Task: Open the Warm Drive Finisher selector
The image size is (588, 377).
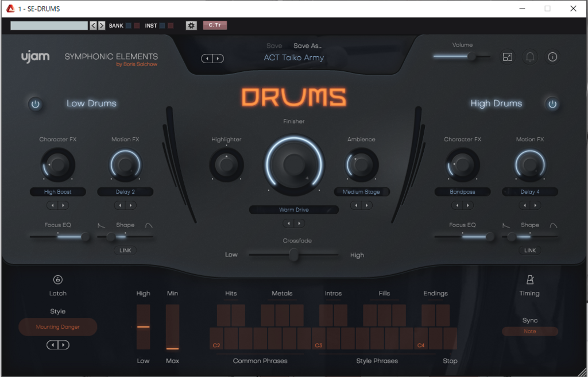Action: 294,210
